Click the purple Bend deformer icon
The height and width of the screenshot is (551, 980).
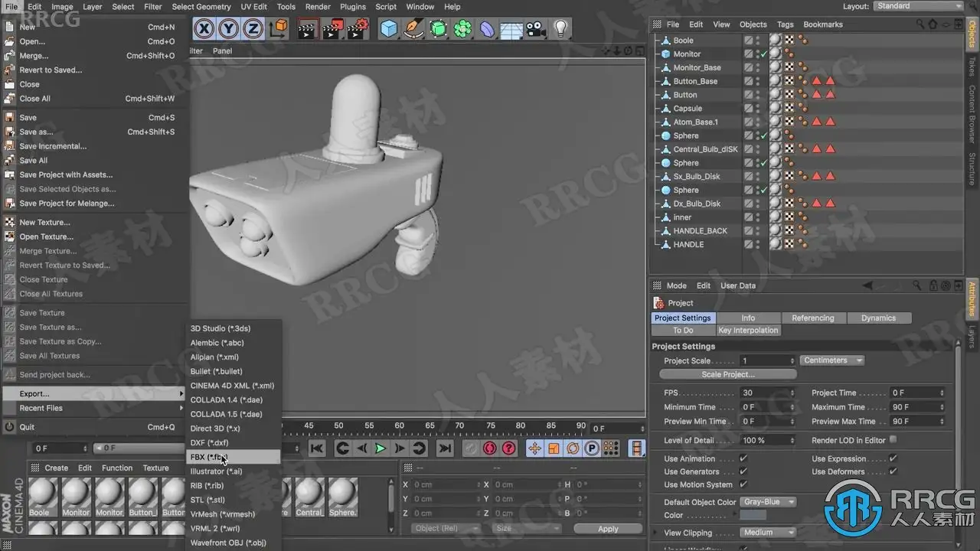coord(487,29)
